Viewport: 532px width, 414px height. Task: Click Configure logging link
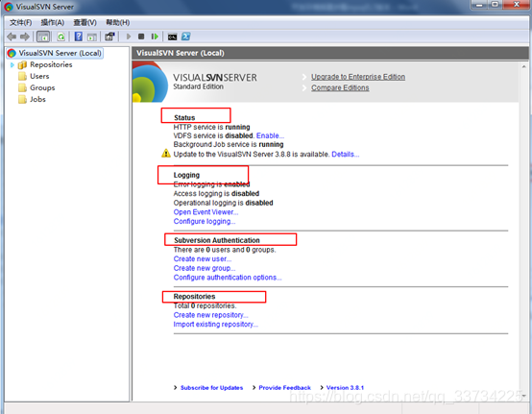pyautogui.click(x=205, y=221)
